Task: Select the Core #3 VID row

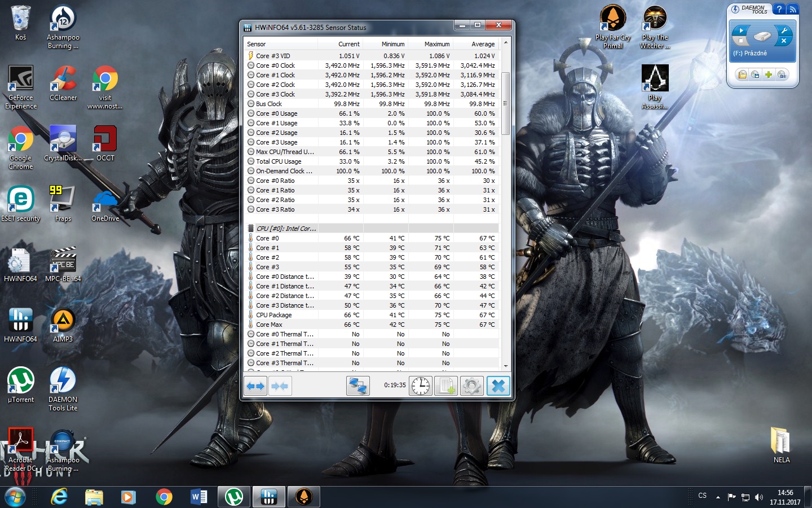Action: pyautogui.click(x=372, y=56)
